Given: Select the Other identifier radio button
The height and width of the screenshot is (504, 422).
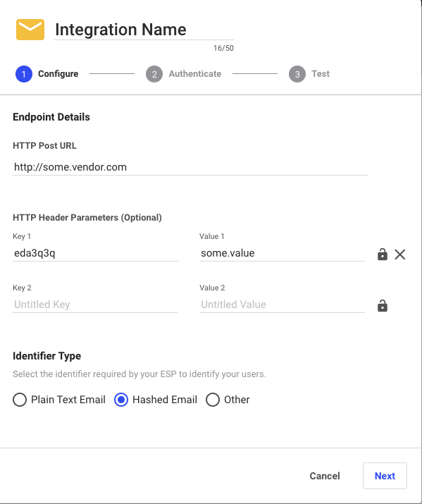Looking at the screenshot, I should pos(213,400).
